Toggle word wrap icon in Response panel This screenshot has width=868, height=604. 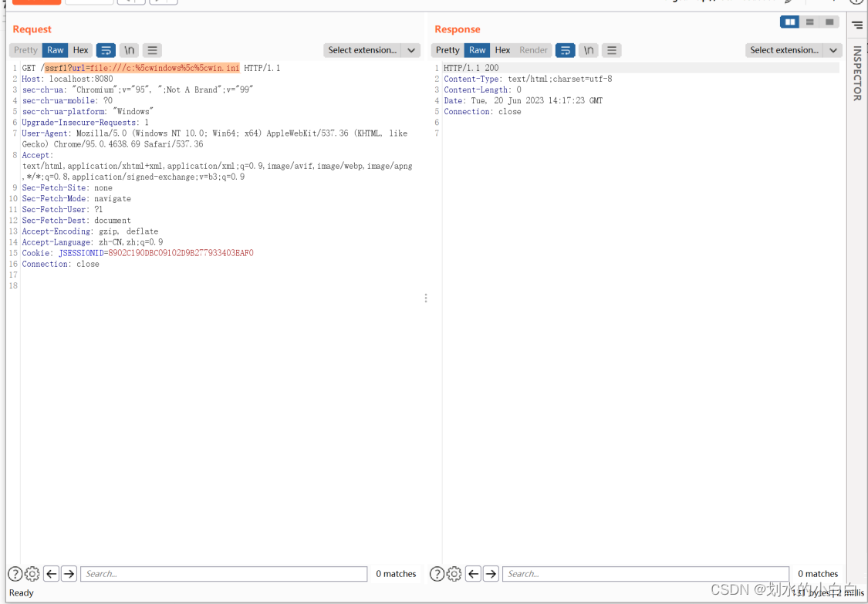click(566, 50)
